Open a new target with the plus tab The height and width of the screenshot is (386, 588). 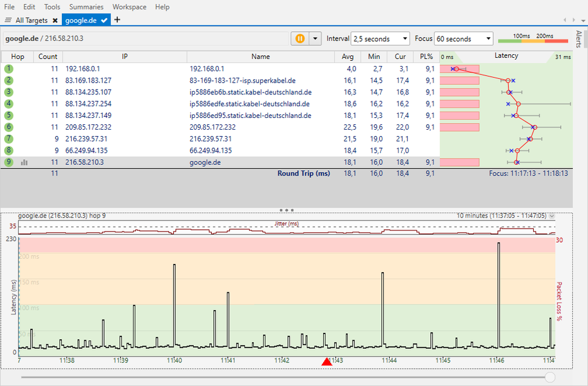117,19
